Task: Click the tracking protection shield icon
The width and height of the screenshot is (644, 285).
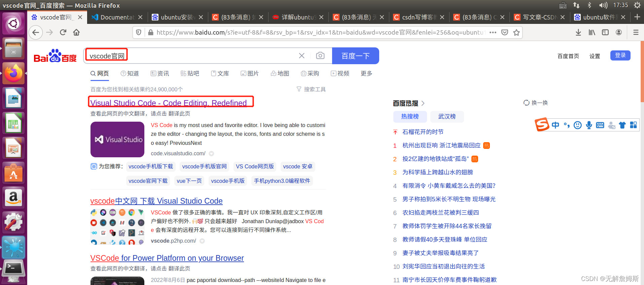Action: point(138,32)
